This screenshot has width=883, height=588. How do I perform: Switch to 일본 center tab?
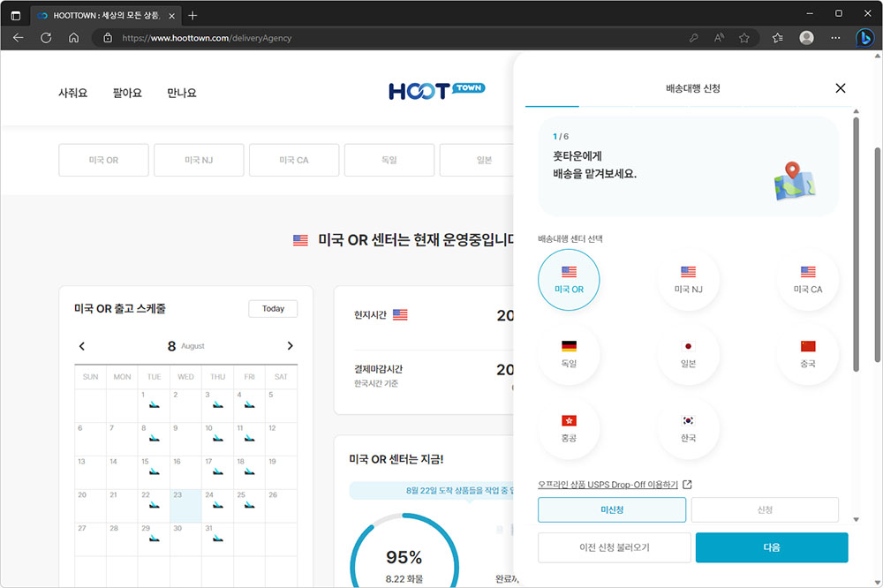(x=477, y=160)
